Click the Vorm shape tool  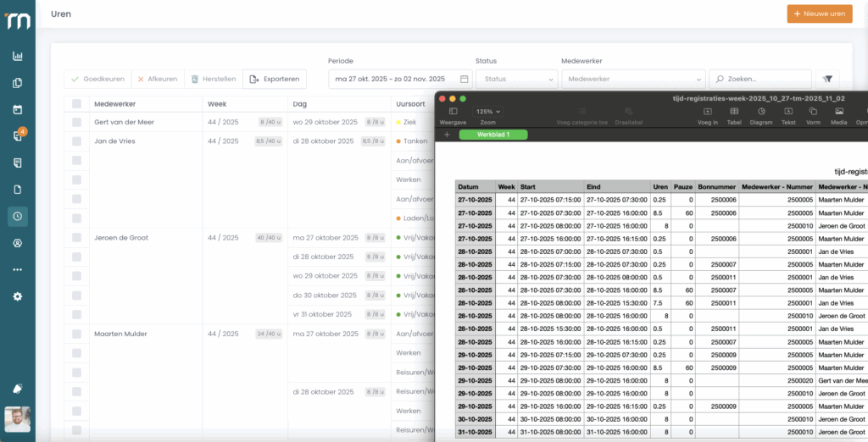pos(813,112)
